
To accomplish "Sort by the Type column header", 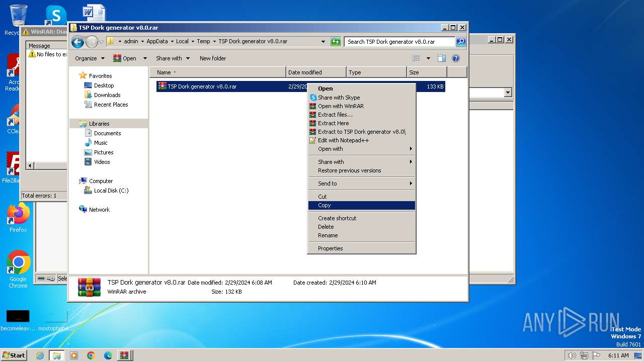I will pos(376,72).
